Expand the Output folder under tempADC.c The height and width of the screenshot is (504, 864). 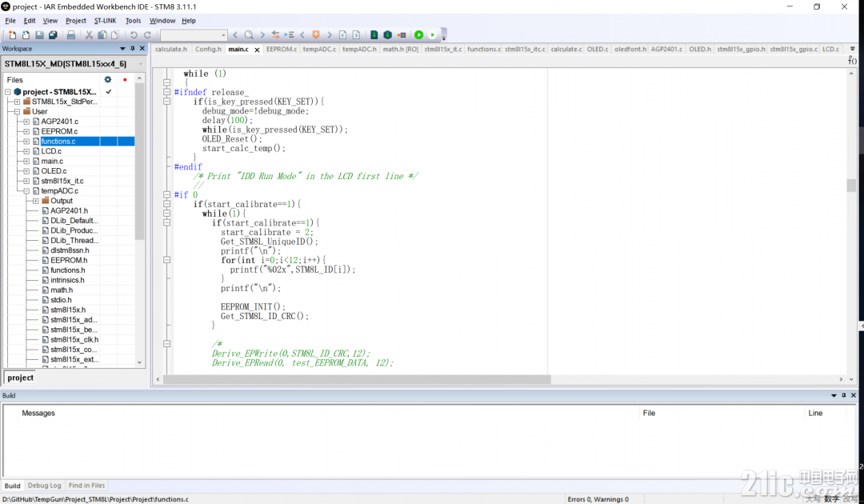coord(36,201)
